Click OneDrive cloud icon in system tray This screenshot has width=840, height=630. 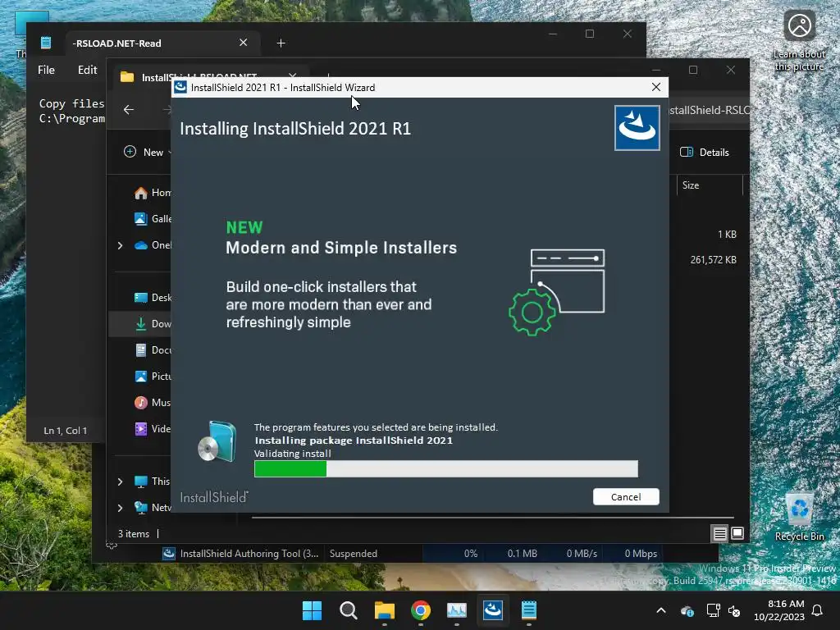point(687,610)
